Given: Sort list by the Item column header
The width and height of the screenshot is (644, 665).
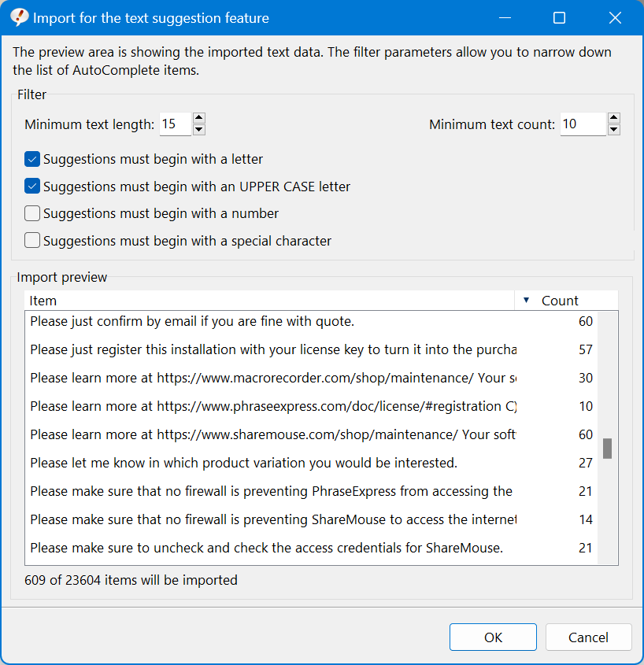Looking at the screenshot, I should 269,301.
